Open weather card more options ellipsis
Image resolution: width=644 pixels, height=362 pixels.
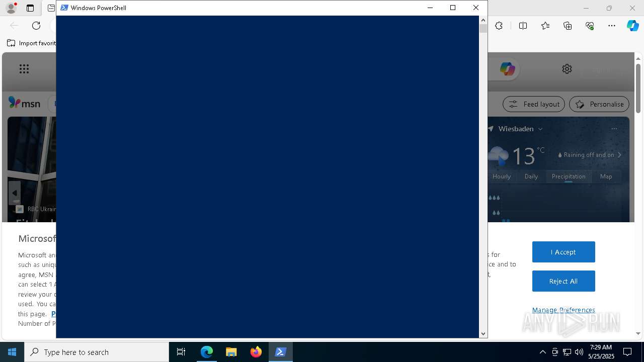pos(614,129)
